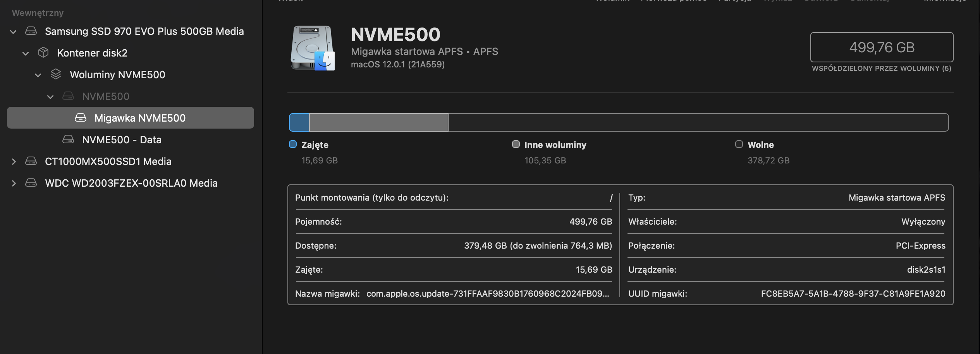Image resolution: width=980 pixels, height=354 pixels.
Task: Collapse the Woluminy NVME500 group
Action: tap(38, 75)
